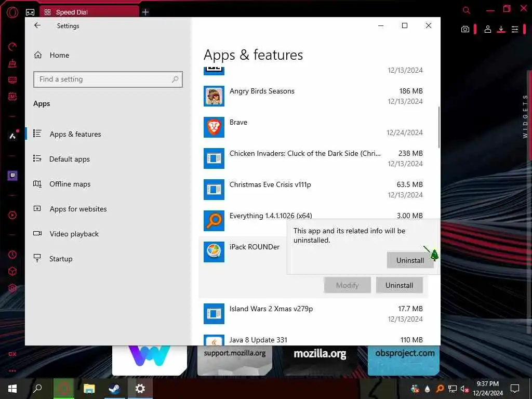Open Opera GX main menu logo
This screenshot has width=532, height=399.
point(12,12)
